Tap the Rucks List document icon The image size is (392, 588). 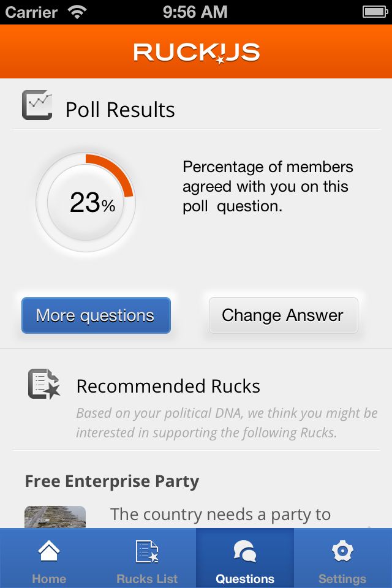point(147,552)
